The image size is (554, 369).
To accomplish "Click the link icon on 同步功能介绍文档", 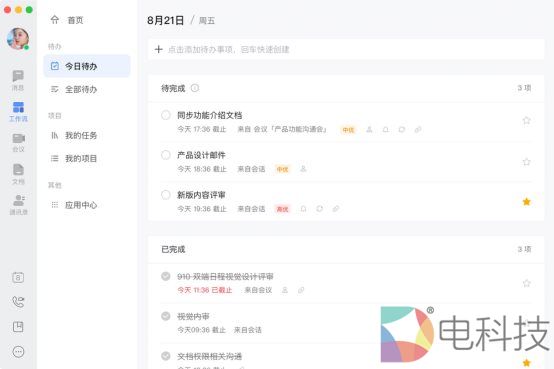I will [x=418, y=130].
